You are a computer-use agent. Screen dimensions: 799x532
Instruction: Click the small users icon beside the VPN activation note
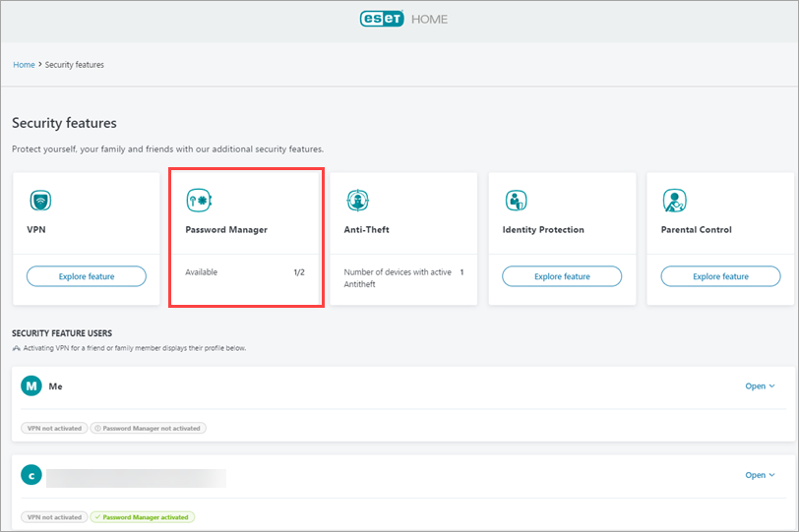(17, 348)
